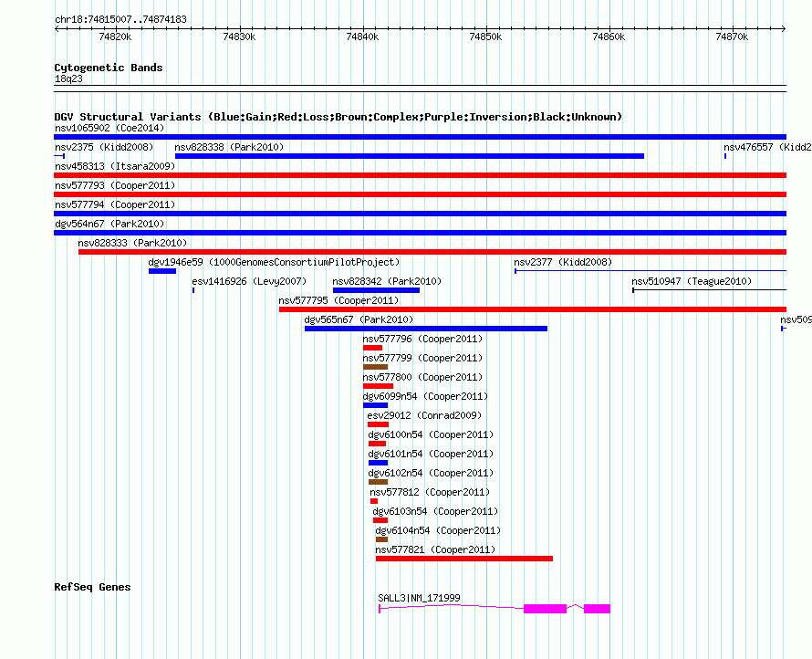Select the dgv564n67 (Park2010) label
The image size is (812, 659).
point(109,224)
